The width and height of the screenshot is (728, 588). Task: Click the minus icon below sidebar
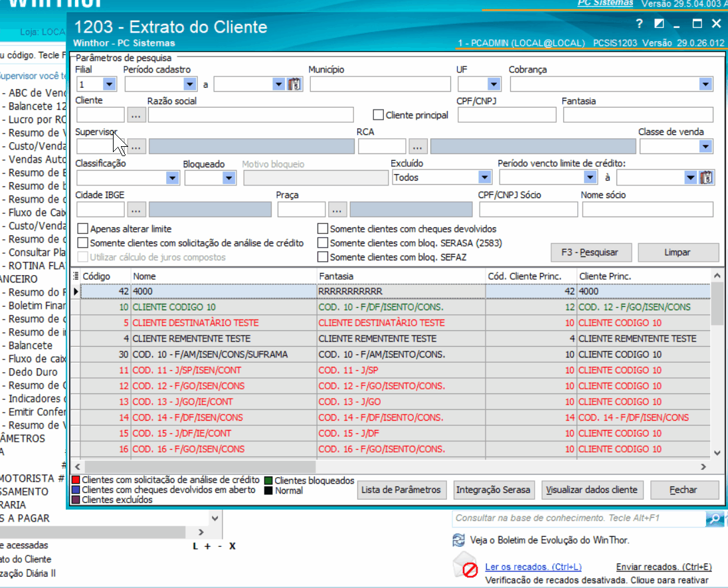220,546
